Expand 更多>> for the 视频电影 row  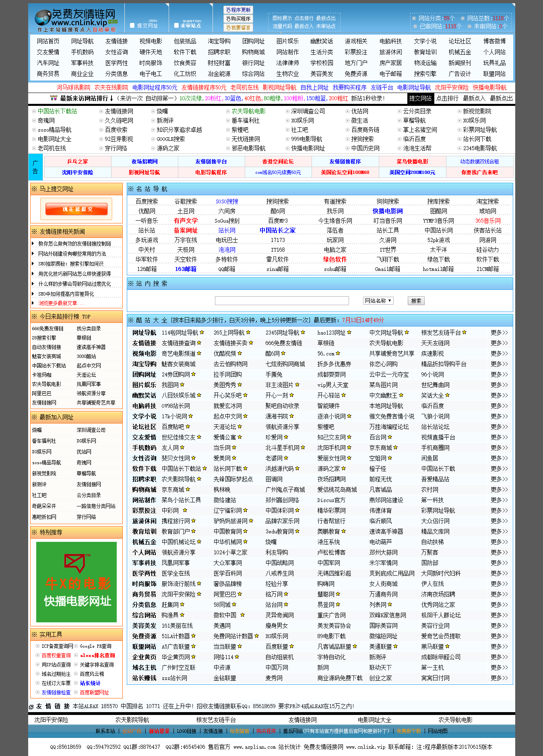point(499,353)
